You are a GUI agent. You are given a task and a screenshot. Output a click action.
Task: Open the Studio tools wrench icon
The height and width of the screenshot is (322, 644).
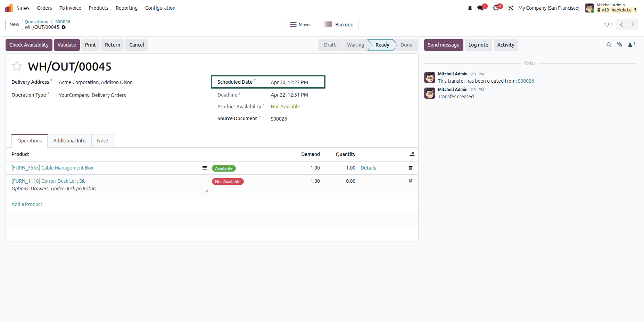(511, 8)
